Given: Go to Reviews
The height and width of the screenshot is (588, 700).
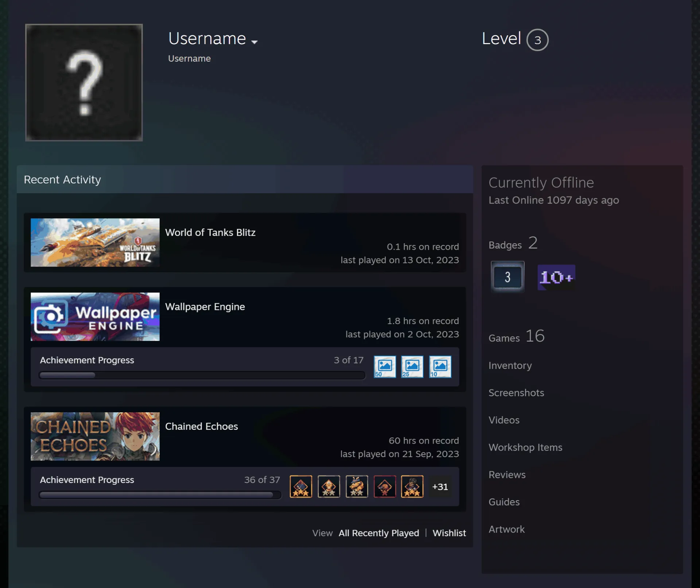Looking at the screenshot, I should tap(507, 475).
